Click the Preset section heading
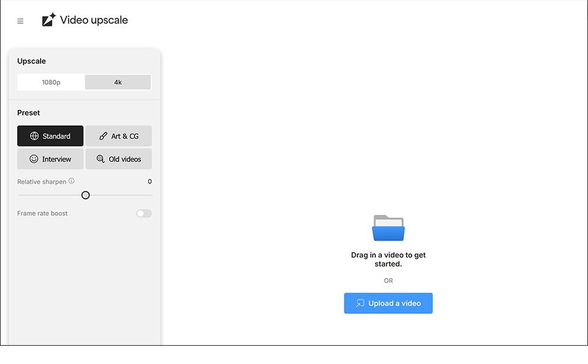The height and width of the screenshot is (364, 588). 29,113
